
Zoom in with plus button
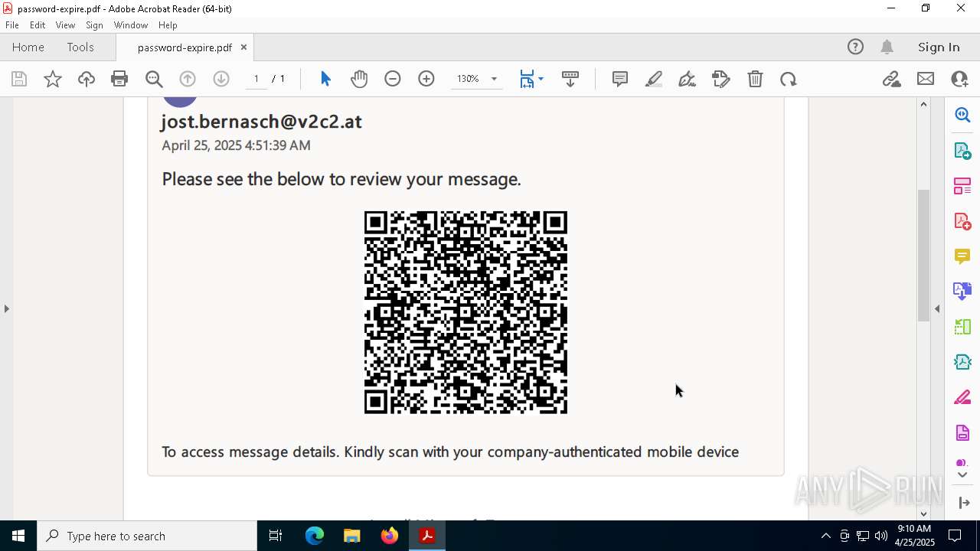tap(426, 79)
